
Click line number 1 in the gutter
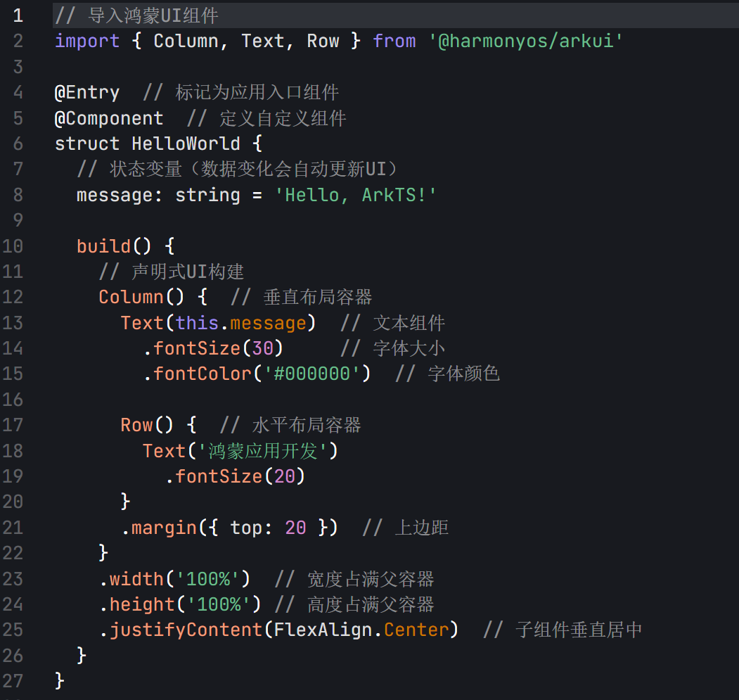[17, 15]
